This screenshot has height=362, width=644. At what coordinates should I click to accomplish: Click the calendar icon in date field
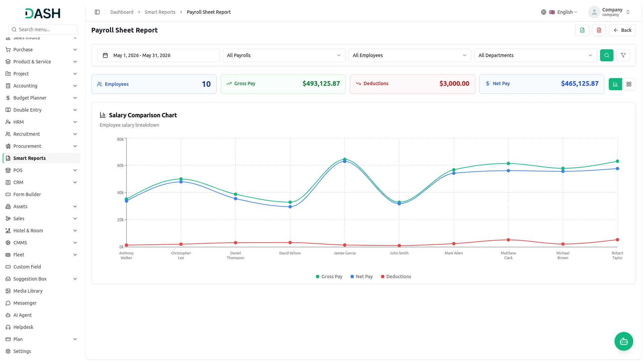[x=105, y=55]
